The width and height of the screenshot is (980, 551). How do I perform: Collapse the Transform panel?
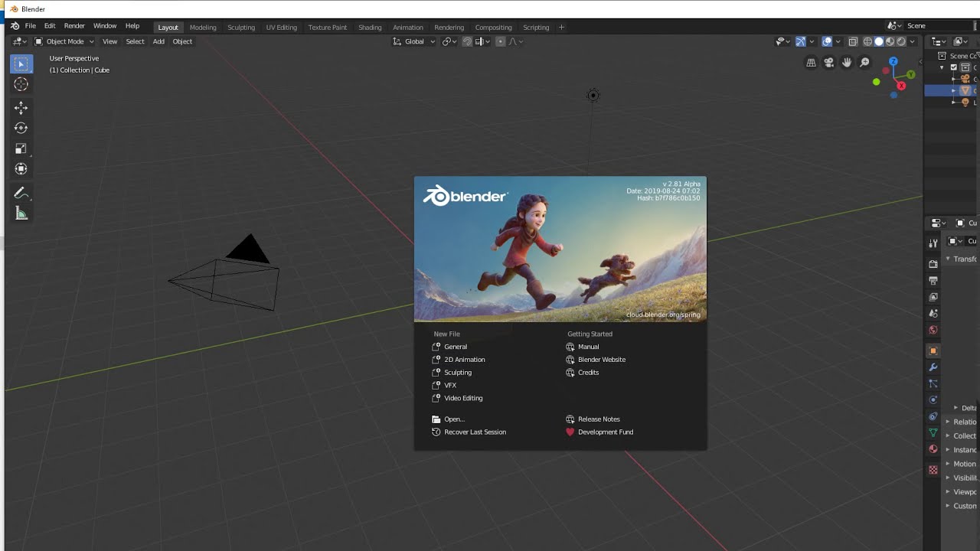(962, 259)
